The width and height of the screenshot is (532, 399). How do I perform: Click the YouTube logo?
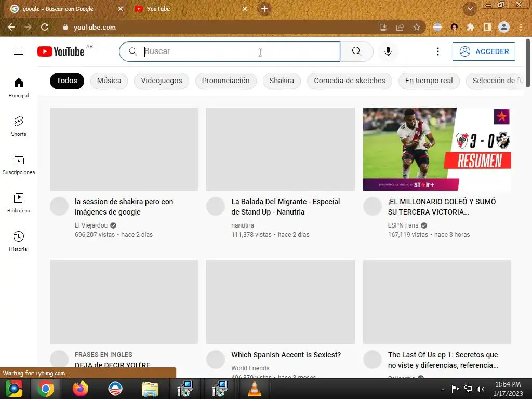point(61,51)
